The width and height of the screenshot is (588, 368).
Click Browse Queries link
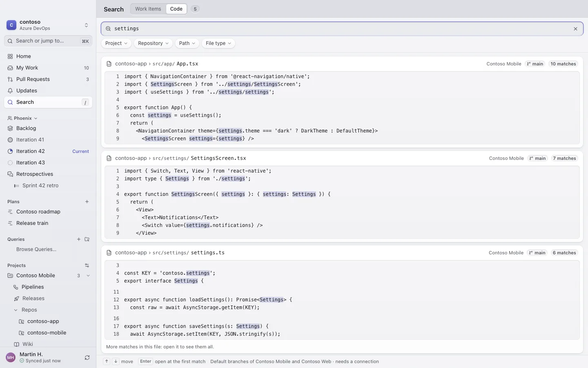pyautogui.click(x=36, y=249)
